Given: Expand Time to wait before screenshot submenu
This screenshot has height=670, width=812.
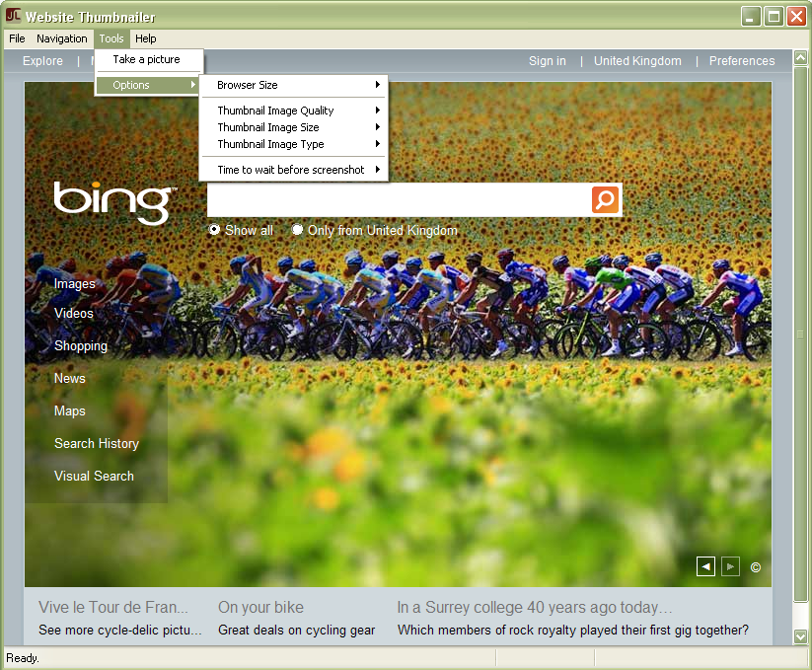Looking at the screenshot, I should coord(294,170).
